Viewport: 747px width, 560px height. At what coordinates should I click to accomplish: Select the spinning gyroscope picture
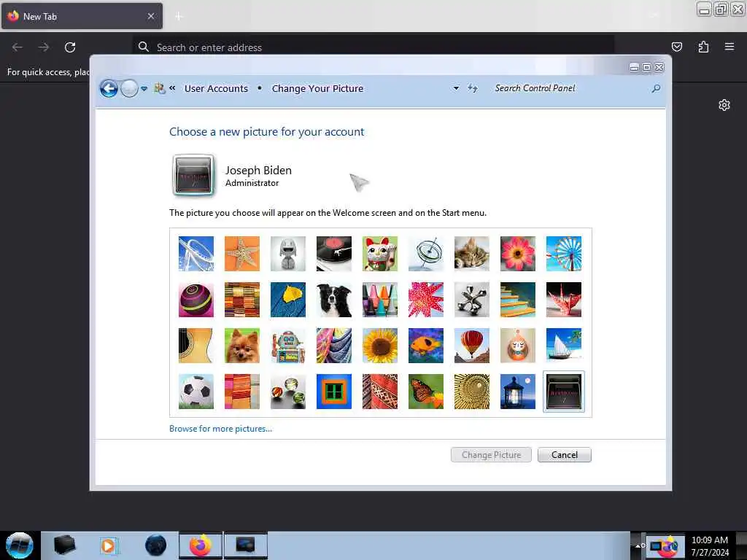coord(426,254)
